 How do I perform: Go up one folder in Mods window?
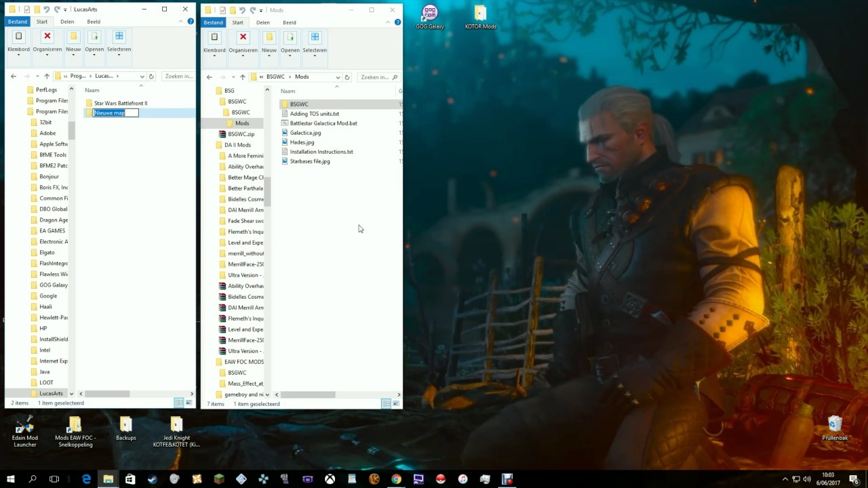(x=242, y=77)
